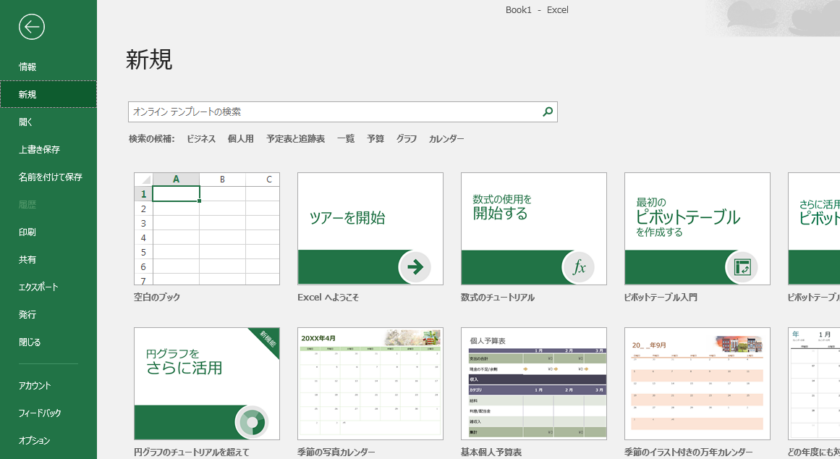The height and width of the screenshot is (459, 840).
Task: Click the 季節の写真カレンダー label
Action: [336, 453]
